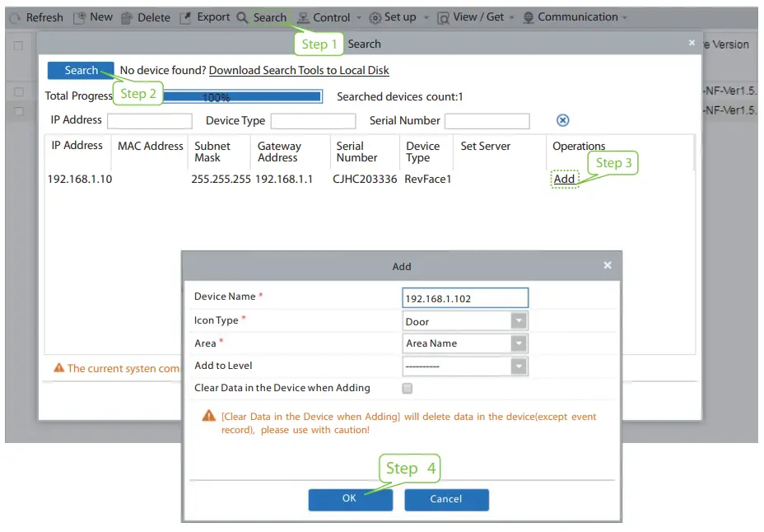Viewport: 764px width, 532px height.
Task: Click serial number CJHC203336 cell
Action: tap(365, 180)
